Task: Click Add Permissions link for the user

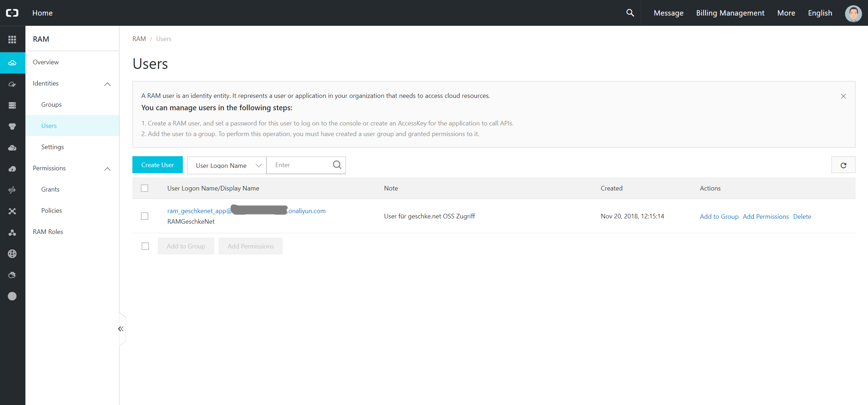Action: click(x=766, y=216)
